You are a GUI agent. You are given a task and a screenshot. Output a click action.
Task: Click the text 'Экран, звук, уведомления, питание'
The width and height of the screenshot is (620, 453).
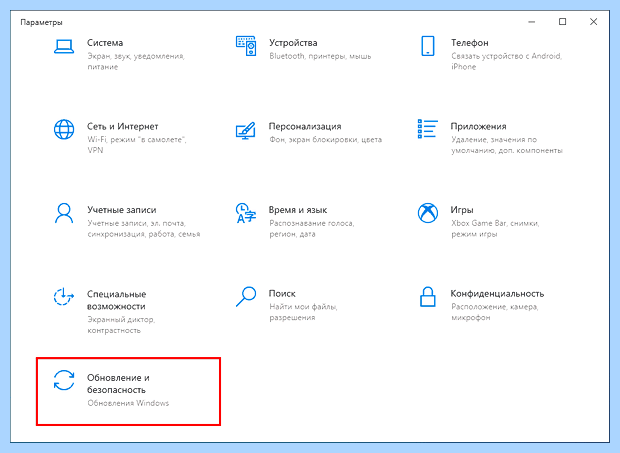(x=136, y=61)
